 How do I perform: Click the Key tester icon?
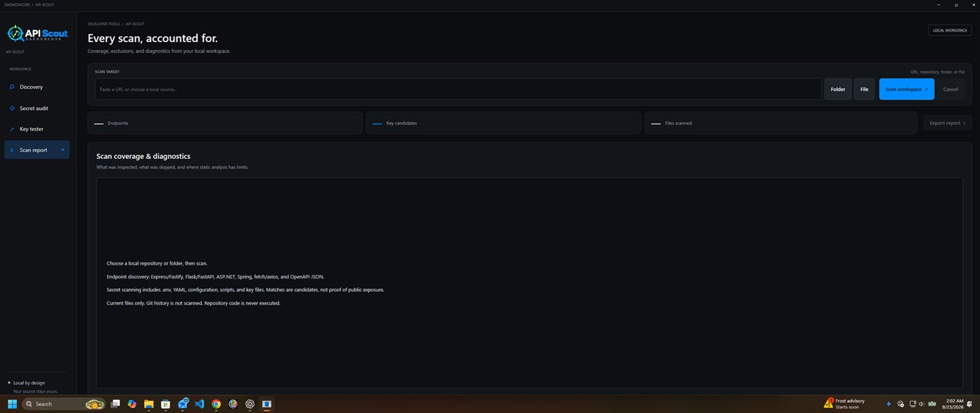point(12,129)
